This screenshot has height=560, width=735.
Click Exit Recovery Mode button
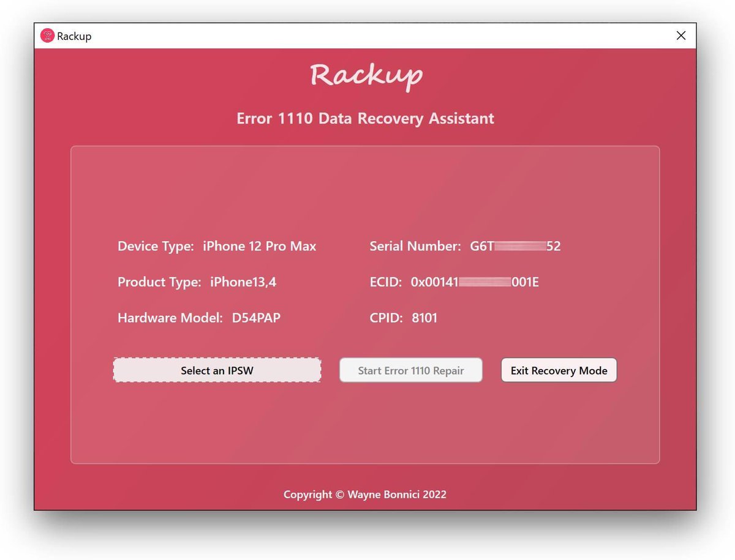coord(559,370)
